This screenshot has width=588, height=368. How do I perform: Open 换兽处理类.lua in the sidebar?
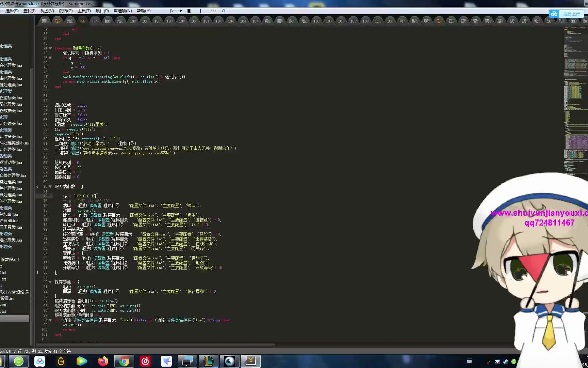(x=13, y=175)
